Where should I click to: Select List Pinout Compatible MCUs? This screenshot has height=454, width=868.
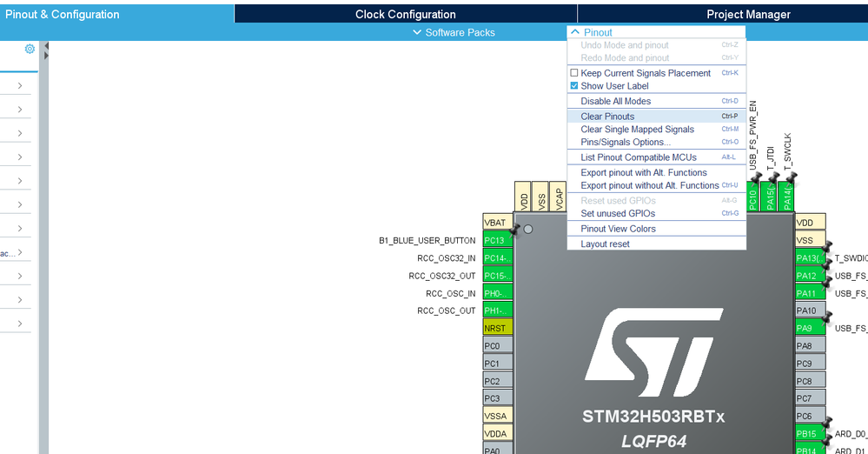click(x=657, y=157)
